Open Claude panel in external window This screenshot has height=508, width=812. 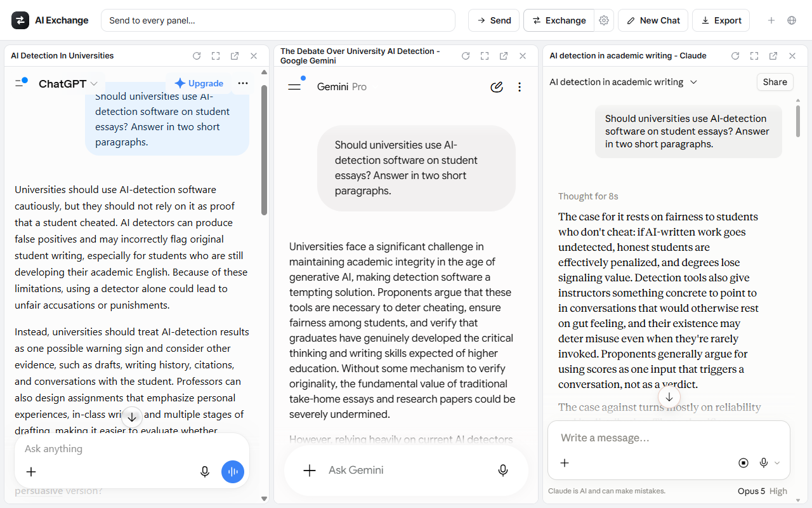click(x=773, y=56)
